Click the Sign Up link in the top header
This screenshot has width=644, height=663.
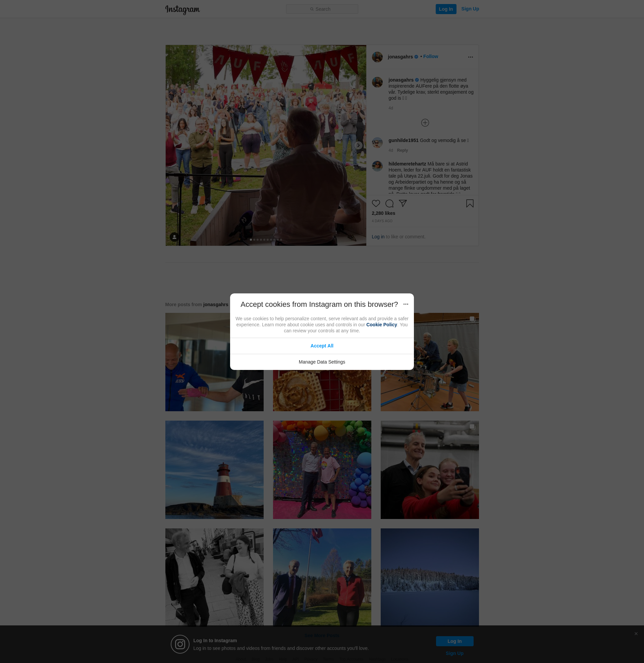tap(470, 9)
